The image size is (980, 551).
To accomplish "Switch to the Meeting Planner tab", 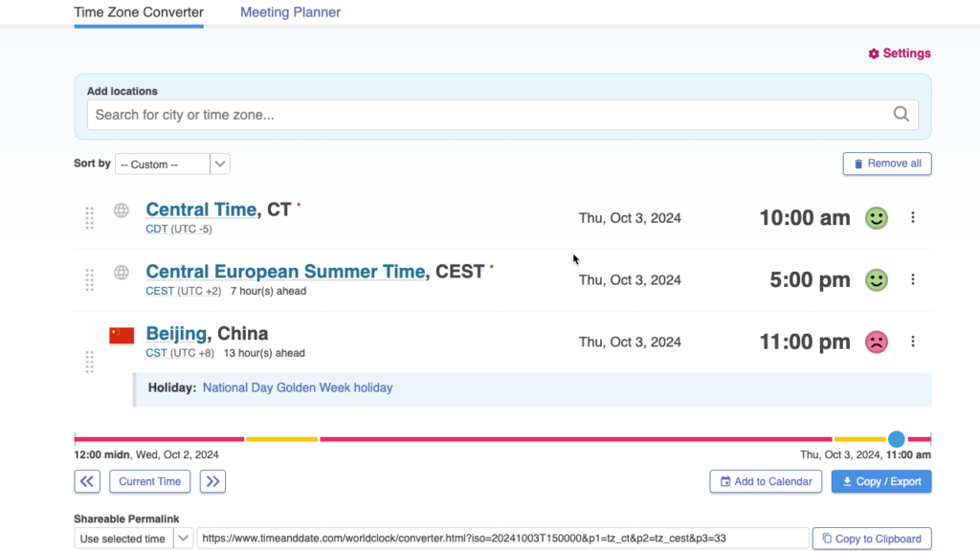I will click(290, 11).
